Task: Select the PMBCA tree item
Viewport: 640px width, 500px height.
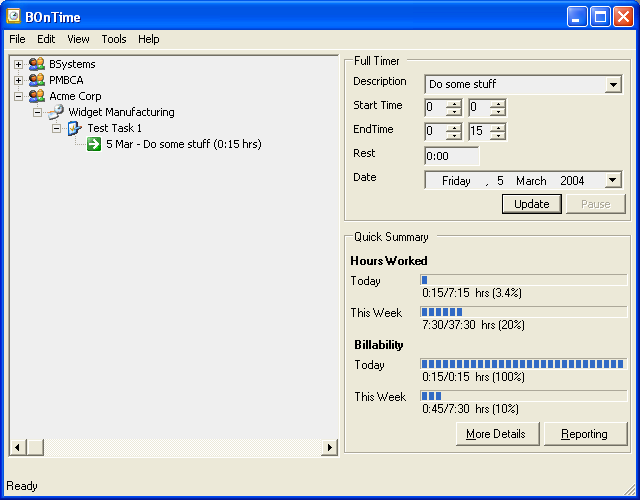Action: click(66, 80)
